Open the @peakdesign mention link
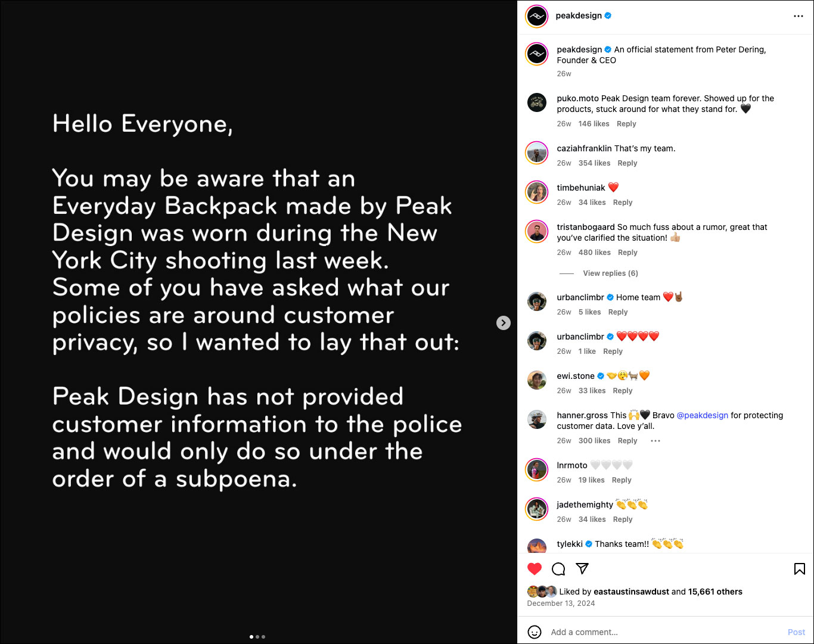 tap(702, 415)
